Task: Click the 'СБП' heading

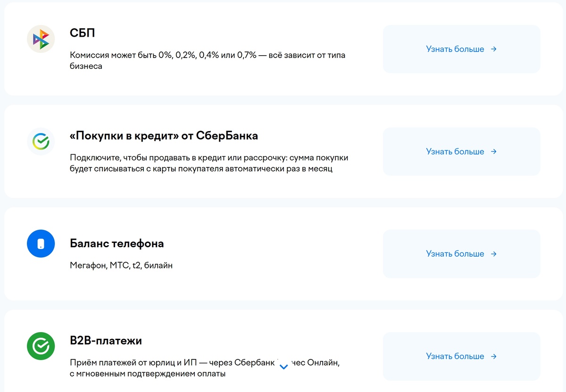Action: tap(83, 33)
